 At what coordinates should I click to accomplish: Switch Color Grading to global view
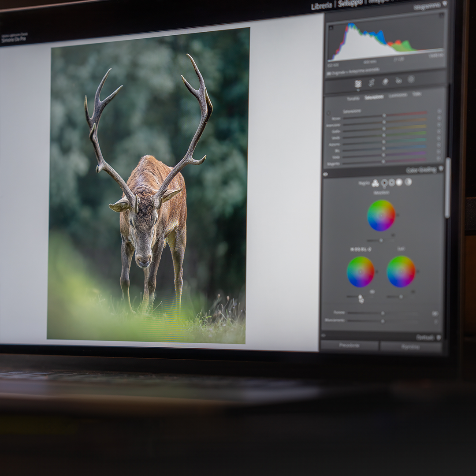tap(408, 182)
